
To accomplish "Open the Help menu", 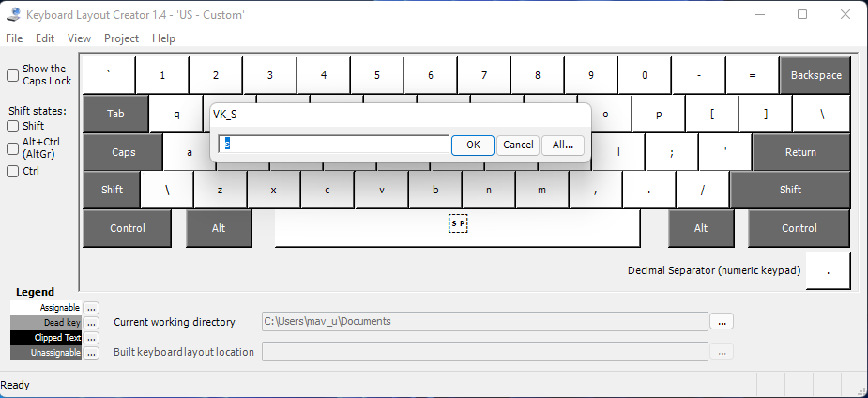I will [163, 38].
